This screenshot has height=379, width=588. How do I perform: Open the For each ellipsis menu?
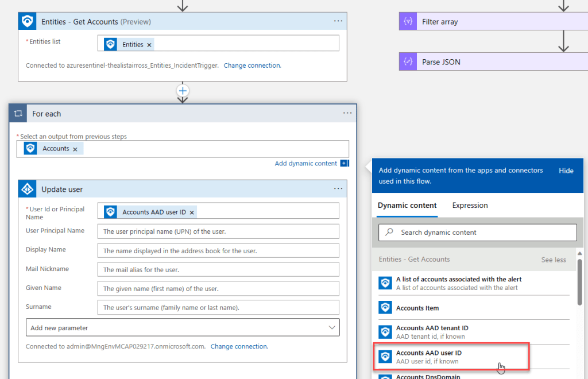click(x=347, y=113)
